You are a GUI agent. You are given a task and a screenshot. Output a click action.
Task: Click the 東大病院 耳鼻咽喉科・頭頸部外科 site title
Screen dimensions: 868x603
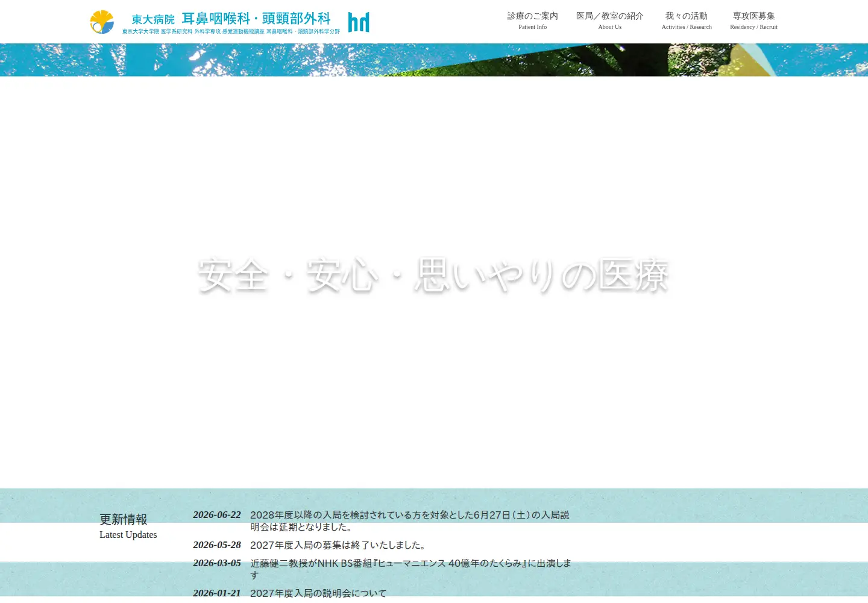pyautogui.click(x=231, y=19)
